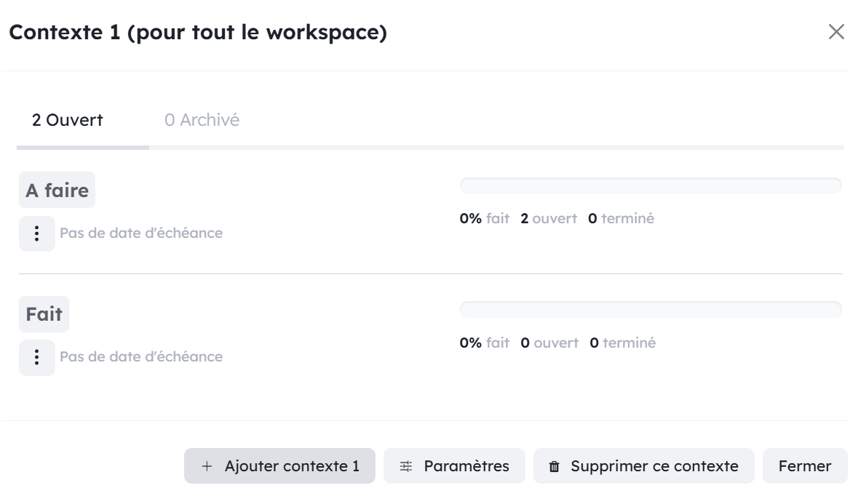This screenshot has height=504, width=850.
Task: Click the Fait progress bar
Action: (651, 309)
